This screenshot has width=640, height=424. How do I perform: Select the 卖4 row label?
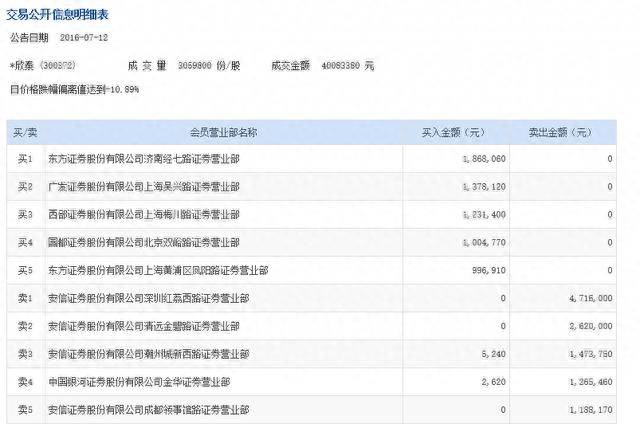[25, 382]
